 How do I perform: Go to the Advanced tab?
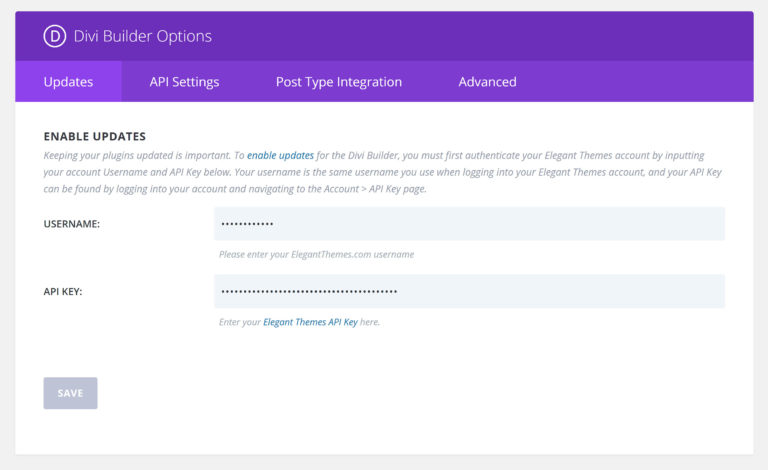[x=487, y=82]
